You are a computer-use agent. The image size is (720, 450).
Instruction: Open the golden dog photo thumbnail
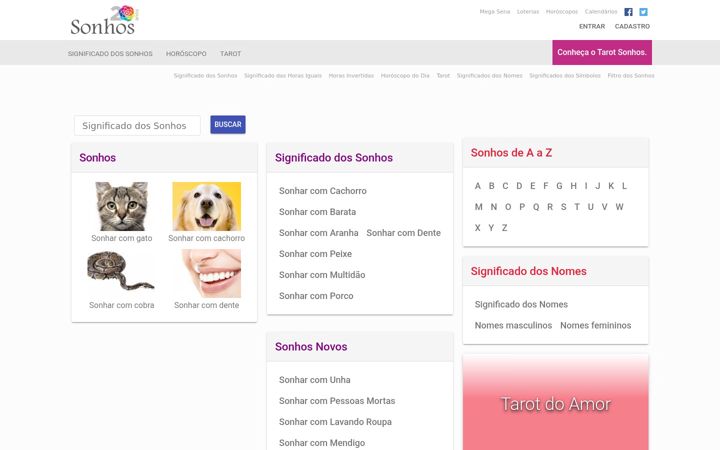coord(207,206)
